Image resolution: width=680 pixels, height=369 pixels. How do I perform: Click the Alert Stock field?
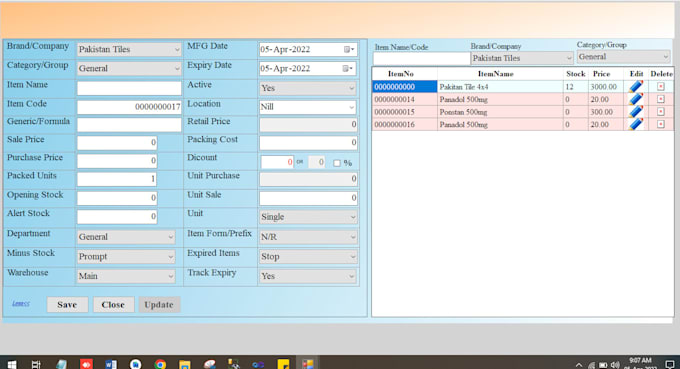point(117,216)
